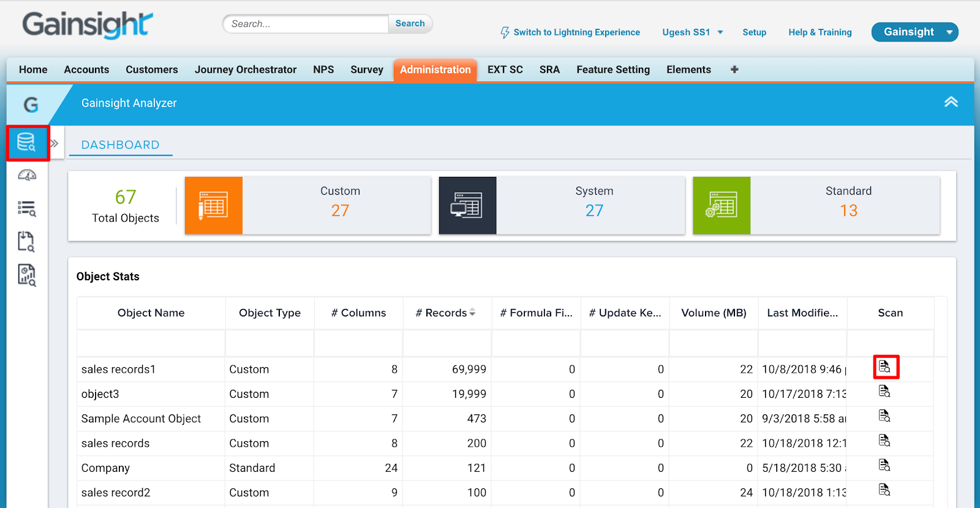
Task: Focus the Object Name filter box
Action: coord(151,343)
